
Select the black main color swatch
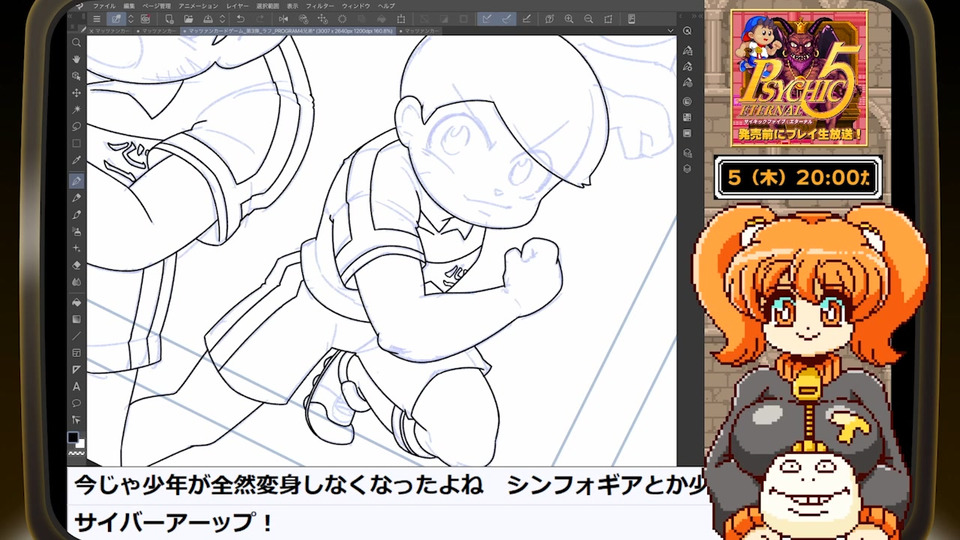(x=73, y=437)
